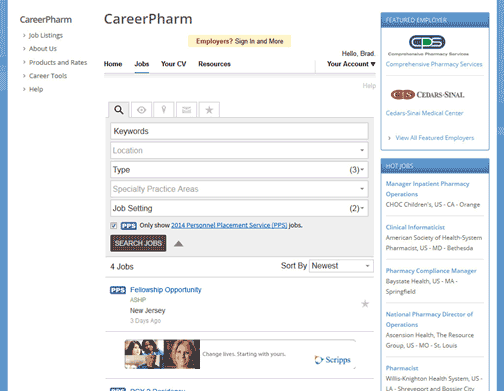Open Pharmacist hot job link
The image size is (504, 391).
[x=402, y=368]
